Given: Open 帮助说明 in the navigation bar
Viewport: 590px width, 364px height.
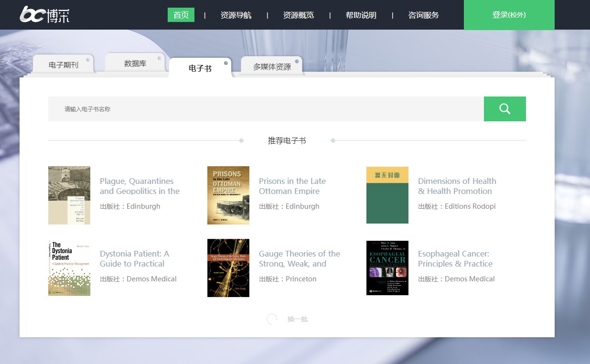Looking at the screenshot, I should tap(361, 15).
